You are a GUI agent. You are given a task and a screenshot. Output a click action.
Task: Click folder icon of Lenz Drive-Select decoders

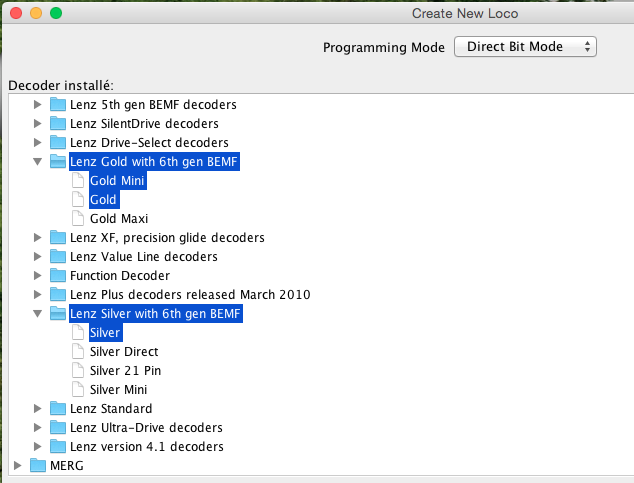58,142
